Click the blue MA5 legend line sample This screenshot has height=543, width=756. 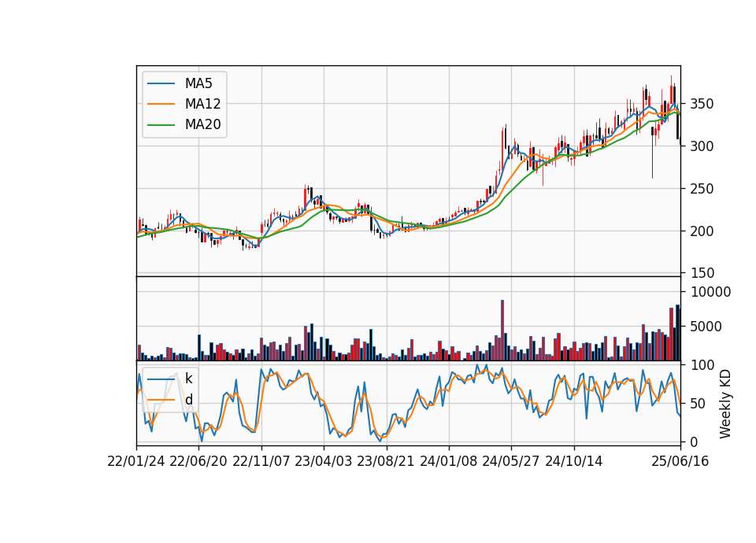pyautogui.click(x=161, y=83)
